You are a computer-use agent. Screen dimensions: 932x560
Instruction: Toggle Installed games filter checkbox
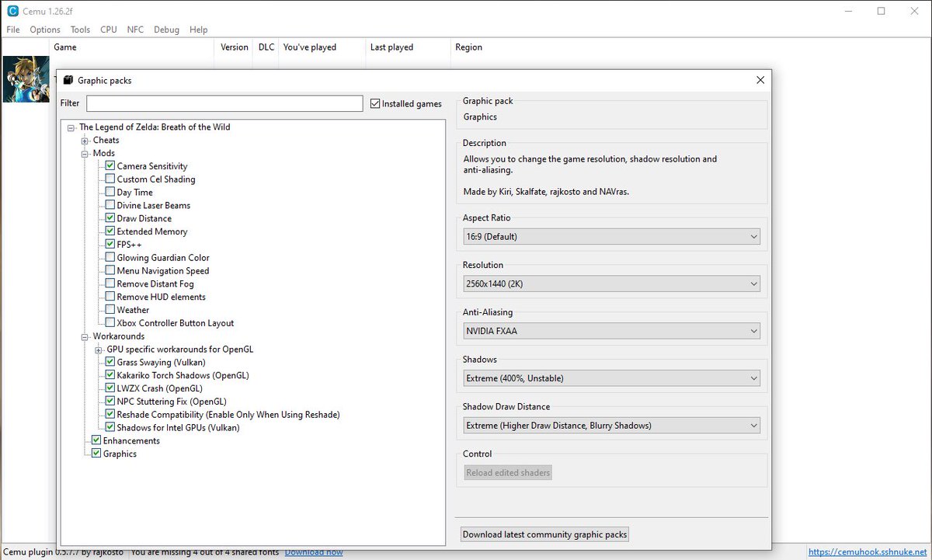click(x=375, y=103)
